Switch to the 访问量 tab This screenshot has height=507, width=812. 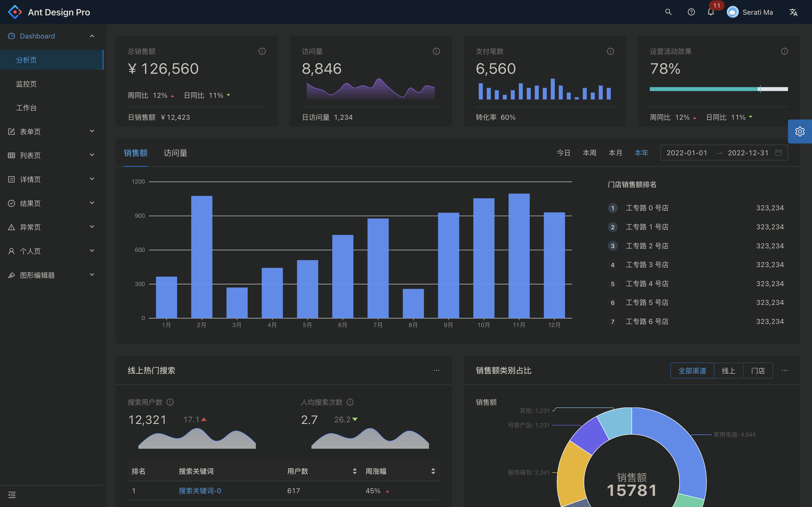coord(175,153)
